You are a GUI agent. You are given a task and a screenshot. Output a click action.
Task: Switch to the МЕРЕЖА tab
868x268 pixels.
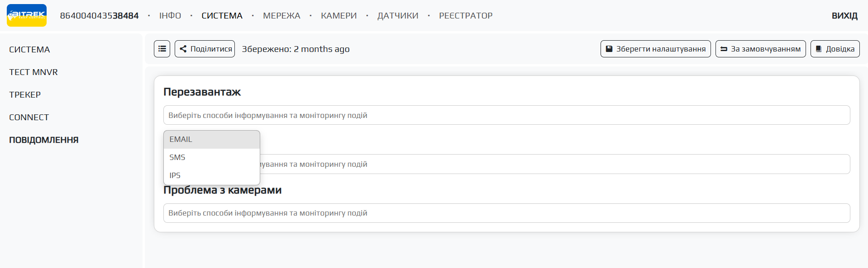tap(281, 16)
